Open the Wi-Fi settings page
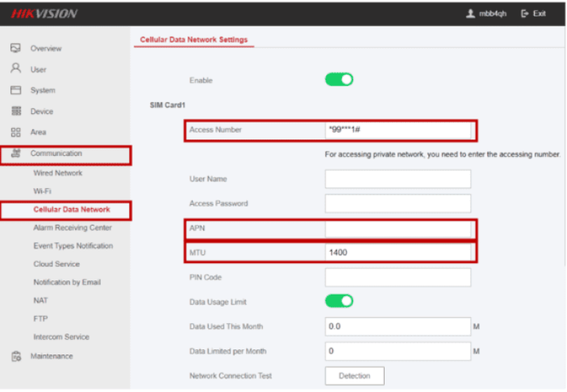This screenshot has height=392, width=567. tap(43, 191)
